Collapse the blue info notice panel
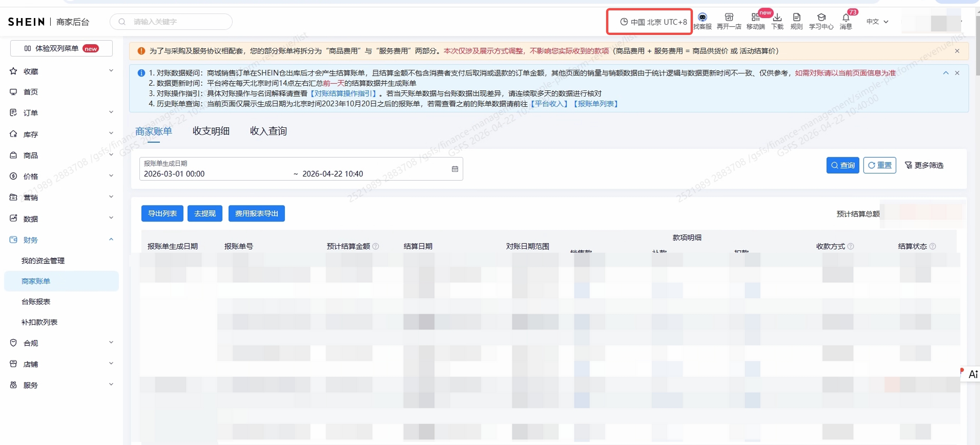 (x=946, y=73)
